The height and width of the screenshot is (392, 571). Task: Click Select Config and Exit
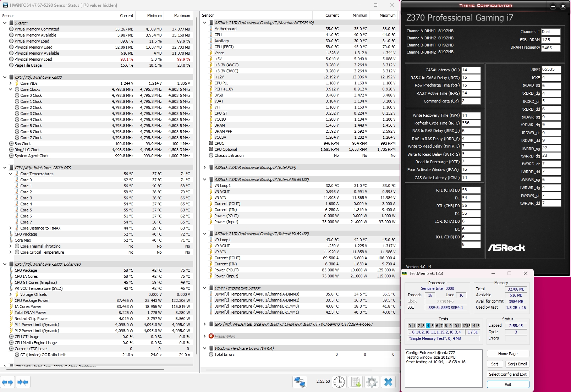click(x=508, y=374)
